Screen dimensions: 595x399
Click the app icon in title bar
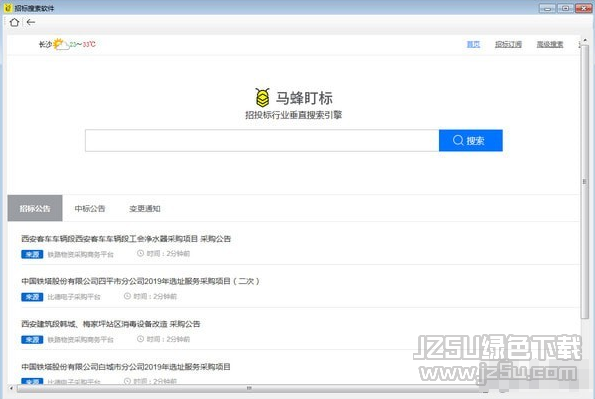[x=8, y=8]
